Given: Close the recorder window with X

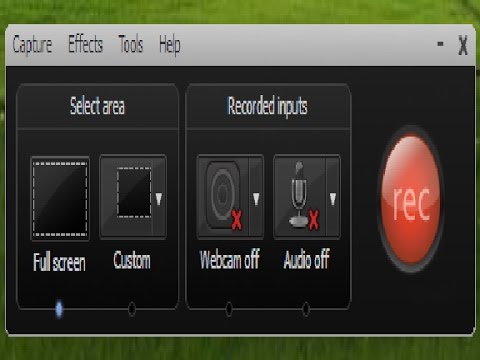Looking at the screenshot, I should click(463, 45).
